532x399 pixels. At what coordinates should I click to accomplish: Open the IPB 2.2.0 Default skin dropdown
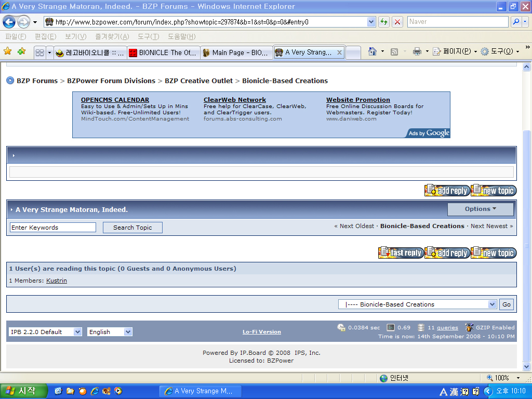[46, 332]
